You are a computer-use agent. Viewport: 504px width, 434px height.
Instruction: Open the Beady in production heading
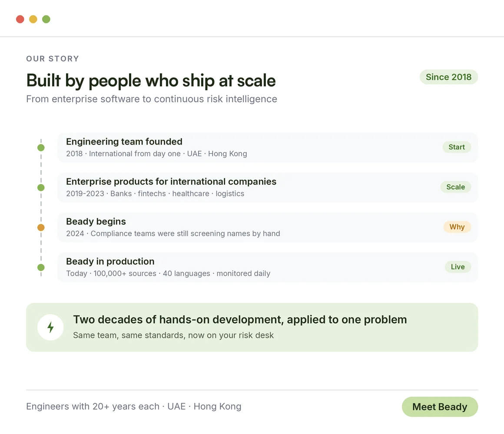pos(110,261)
